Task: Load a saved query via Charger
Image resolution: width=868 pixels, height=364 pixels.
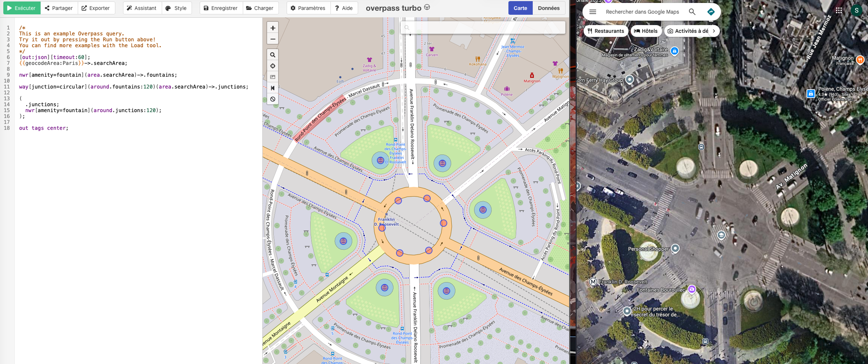Action: point(260,8)
